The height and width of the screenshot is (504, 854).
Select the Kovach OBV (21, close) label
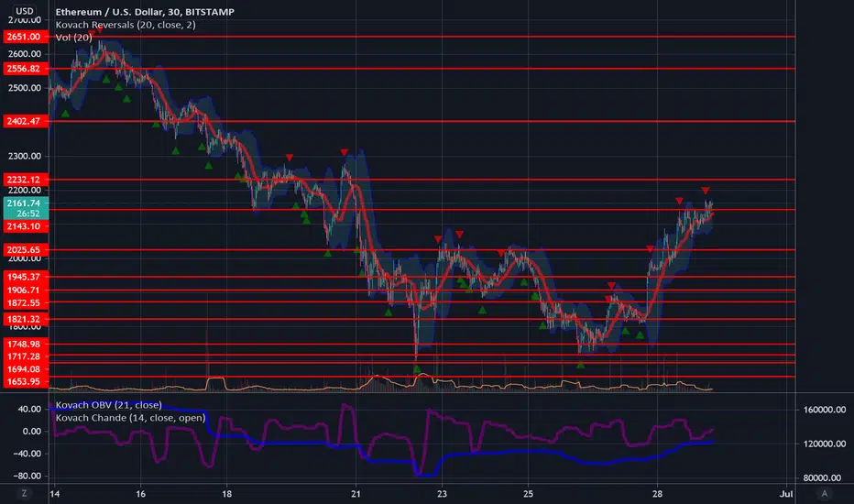click(x=108, y=405)
